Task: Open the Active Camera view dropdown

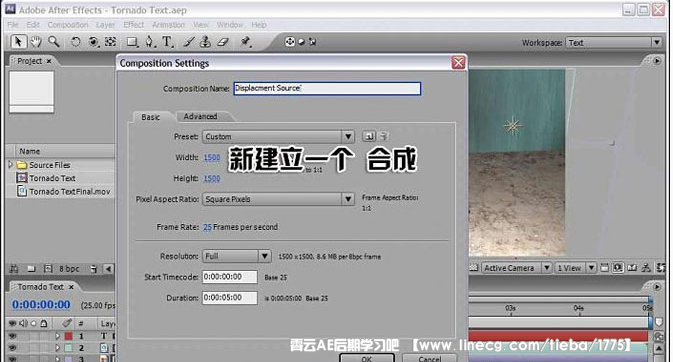Action: pyautogui.click(x=516, y=268)
